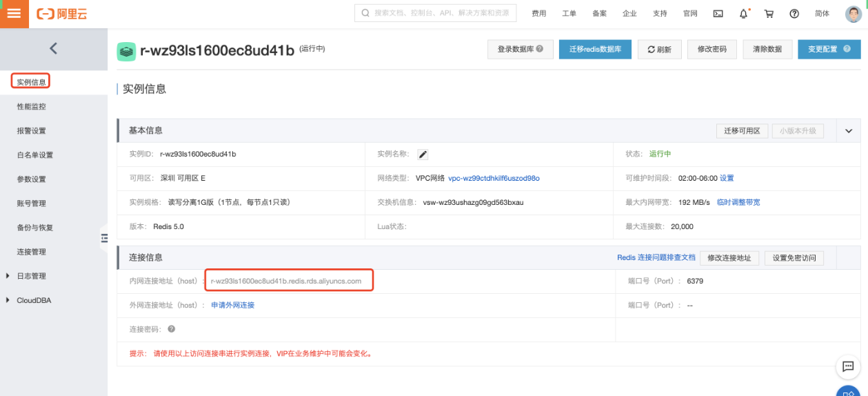Open the 备案 menu
Image resolution: width=868 pixels, height=396 pixels.
click(599, 14)
